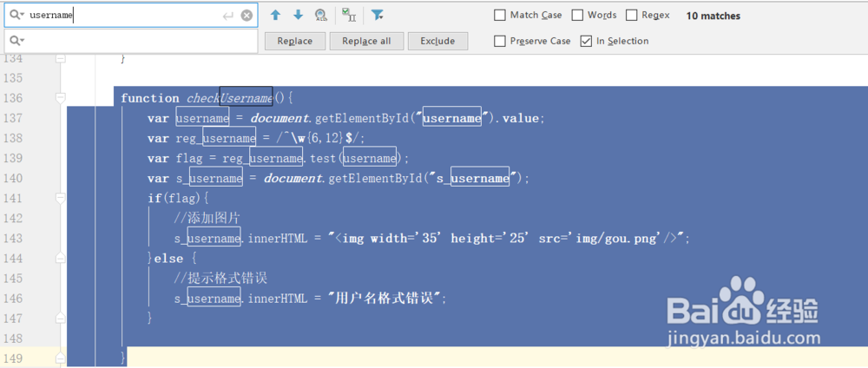Click checkUsername function name on line 136
This screenshot has height=368, width=868.
point(230,98)
